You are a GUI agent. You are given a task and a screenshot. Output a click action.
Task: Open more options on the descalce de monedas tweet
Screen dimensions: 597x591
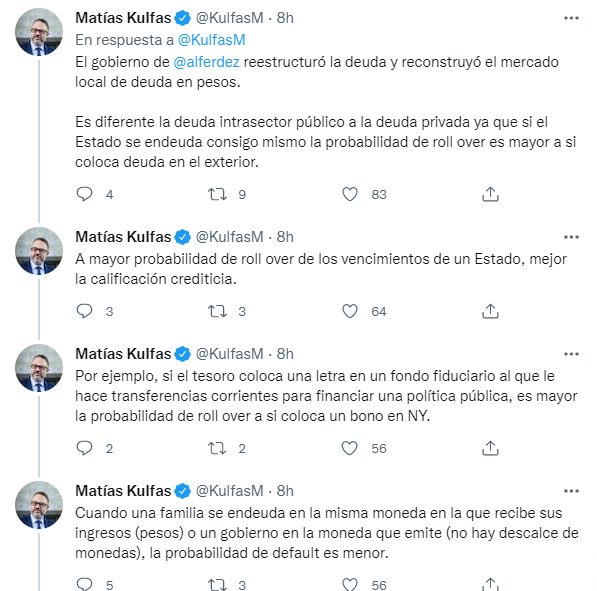pyautogui.click(x=571, y=491)
